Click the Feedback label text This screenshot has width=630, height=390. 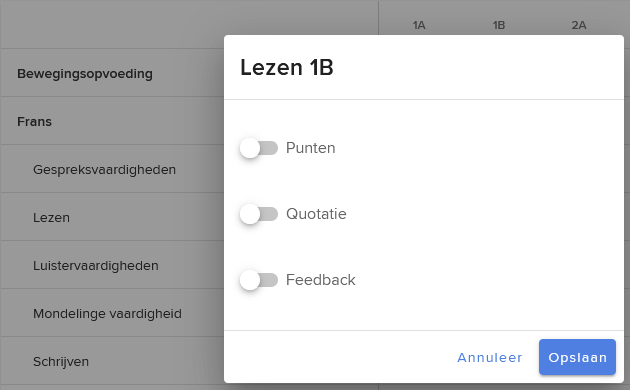tap(321, 280)
